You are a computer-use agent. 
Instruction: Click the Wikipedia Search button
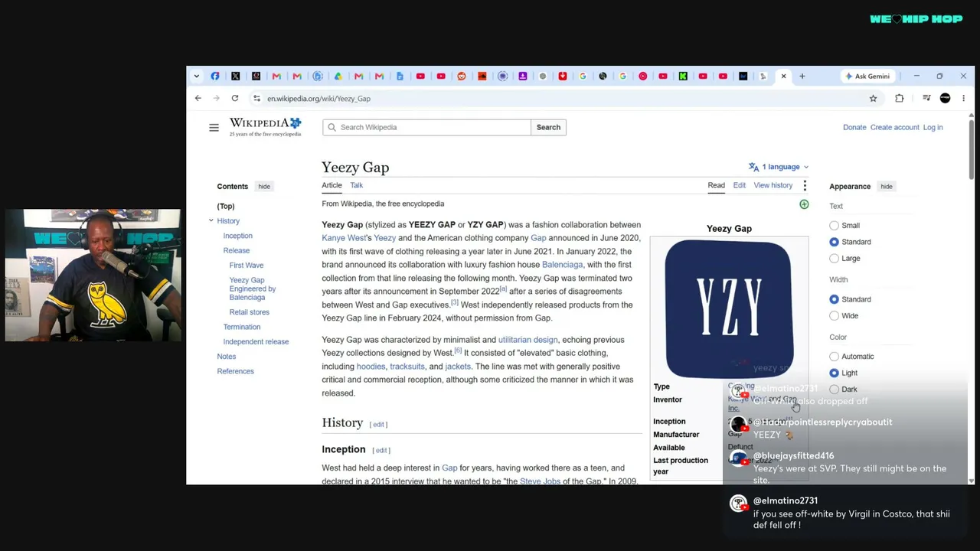548,127
